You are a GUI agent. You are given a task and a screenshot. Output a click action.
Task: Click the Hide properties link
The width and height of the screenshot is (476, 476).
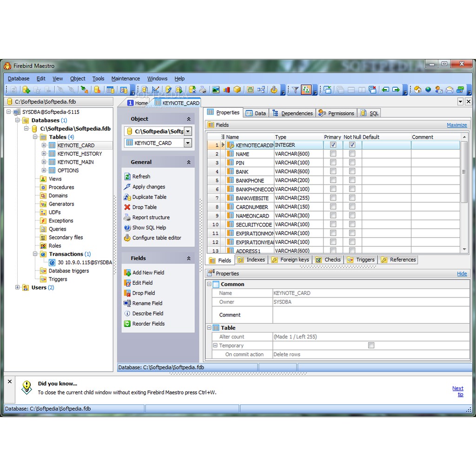(462, 273)
